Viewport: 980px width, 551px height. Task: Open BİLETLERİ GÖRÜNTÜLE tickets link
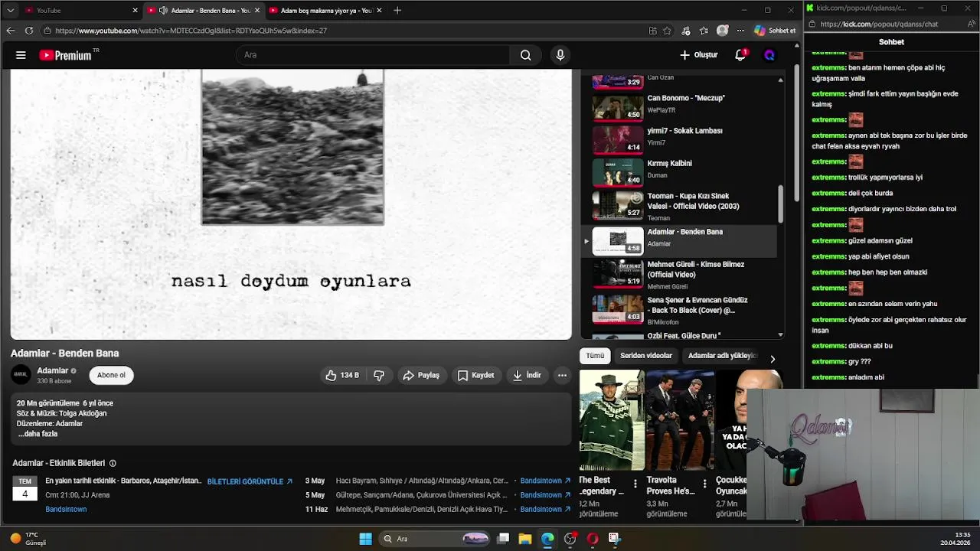click(x=250, y=481)
